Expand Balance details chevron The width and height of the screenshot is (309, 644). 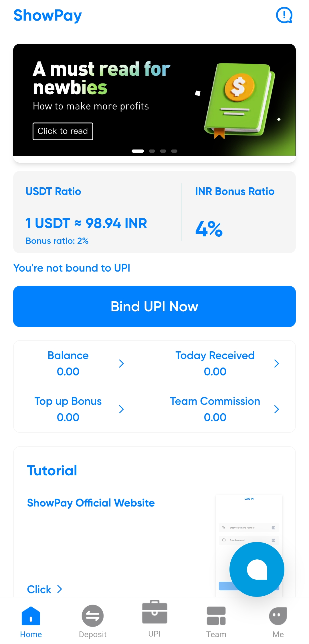pyautogui.click(x=121, y=364)
